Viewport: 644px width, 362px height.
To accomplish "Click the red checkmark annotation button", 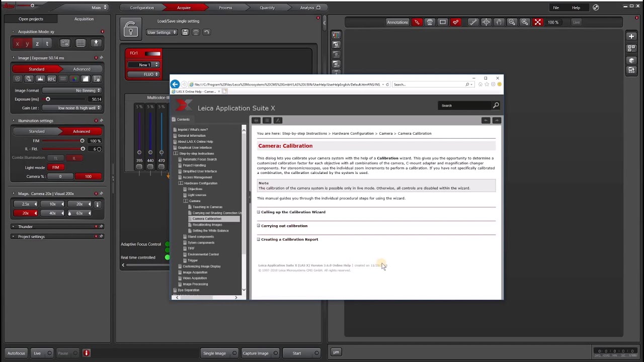I will 456,22.
